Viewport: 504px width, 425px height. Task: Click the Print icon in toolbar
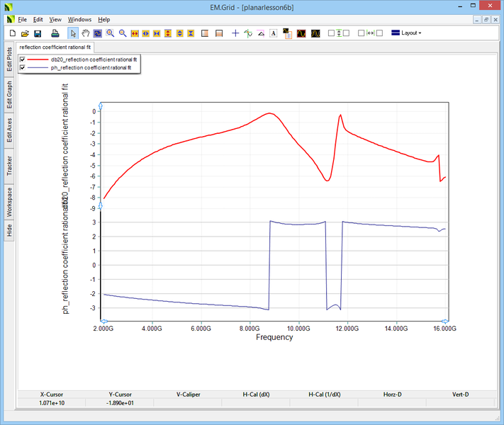[x=55, y=33]
